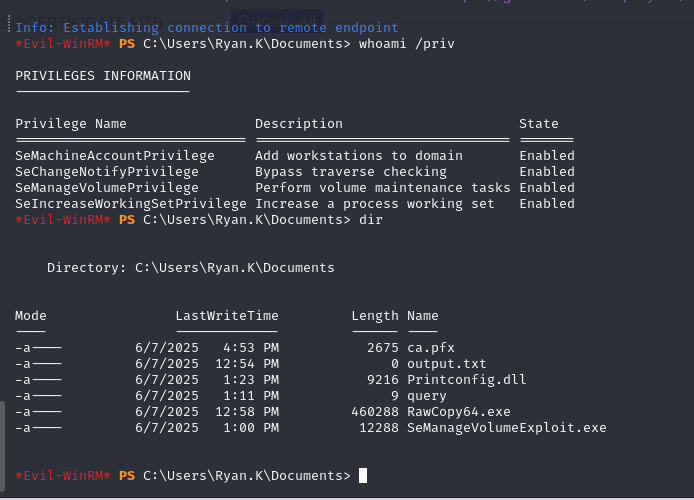The height and width of the screenshot is (500, 694).
Task: Select the RawCopy64.exe file name
Action: 459,412
